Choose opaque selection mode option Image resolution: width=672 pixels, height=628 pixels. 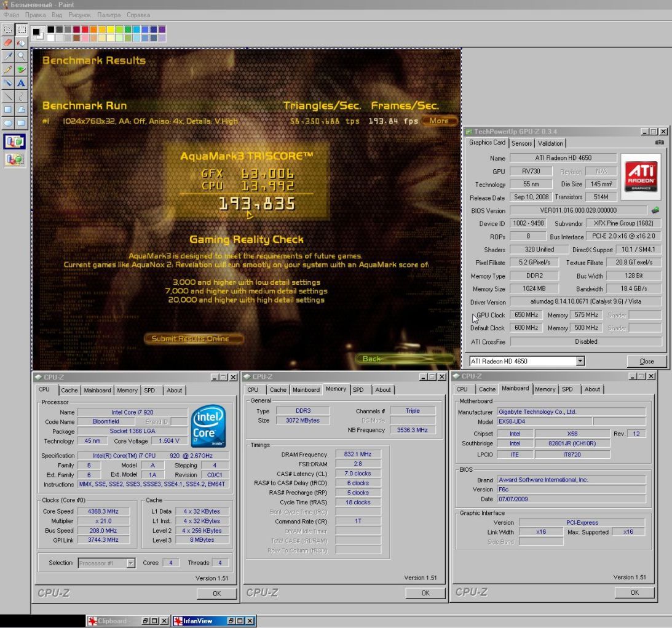(x=14, y=142)
